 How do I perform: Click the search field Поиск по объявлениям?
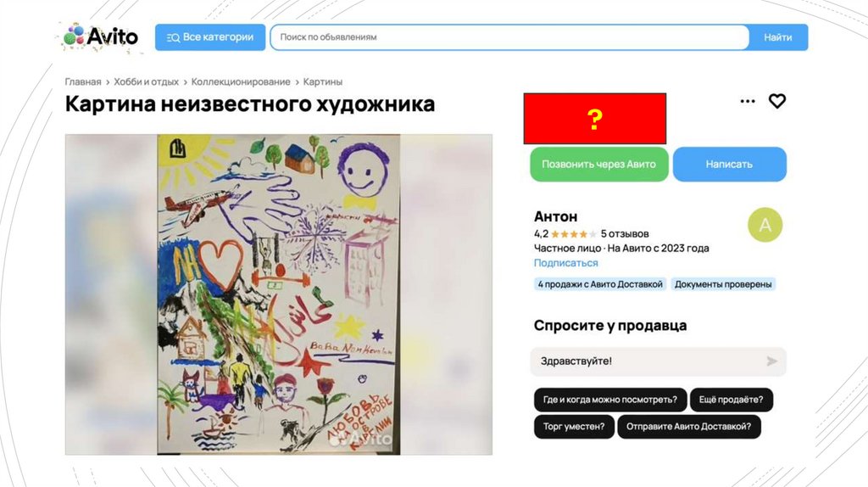pos(509,37)
